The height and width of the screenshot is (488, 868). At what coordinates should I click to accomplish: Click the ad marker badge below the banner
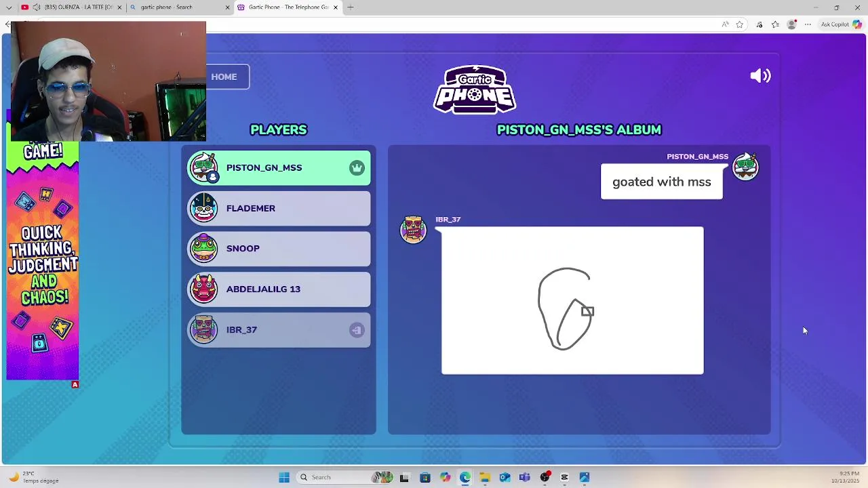(75, 384)
